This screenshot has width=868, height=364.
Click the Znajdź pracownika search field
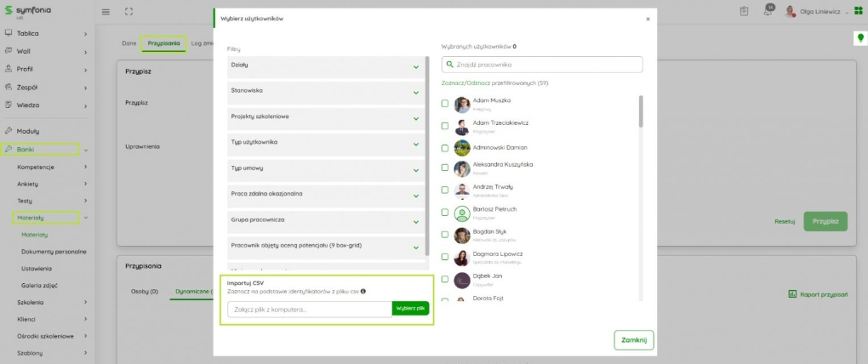pyautogui.click(x=542, y=65)
